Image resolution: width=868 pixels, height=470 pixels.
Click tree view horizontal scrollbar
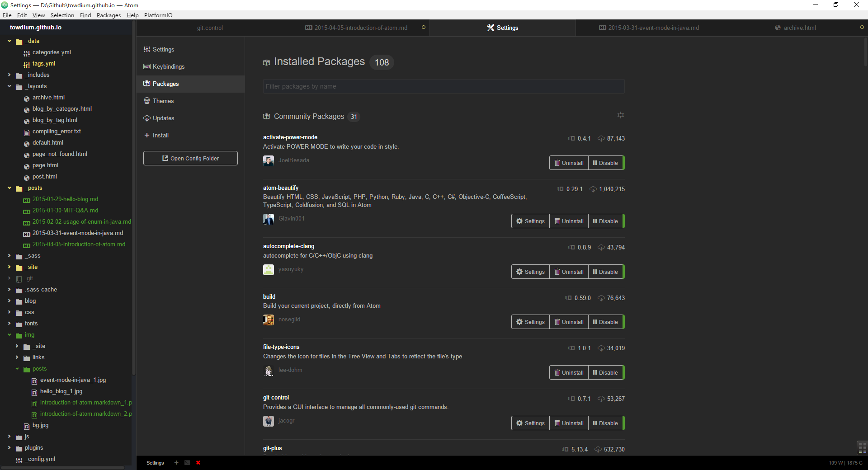(62, 468)
